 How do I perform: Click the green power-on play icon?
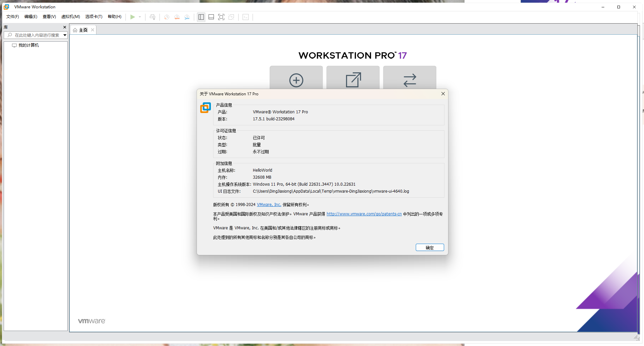click(133, 17)
